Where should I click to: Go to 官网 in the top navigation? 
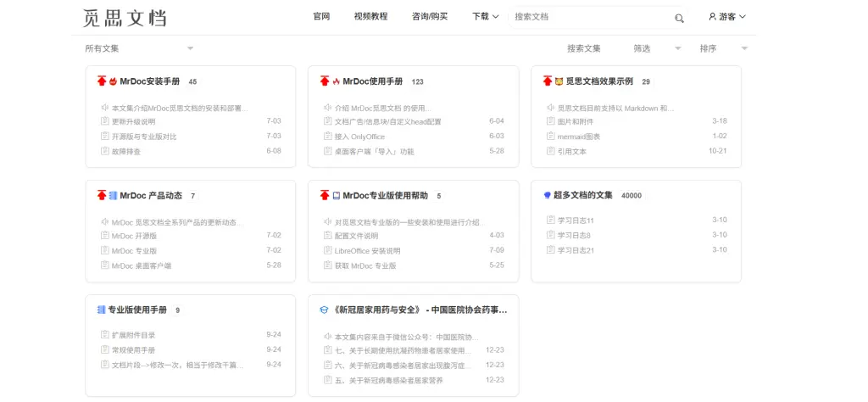[321, 17]
